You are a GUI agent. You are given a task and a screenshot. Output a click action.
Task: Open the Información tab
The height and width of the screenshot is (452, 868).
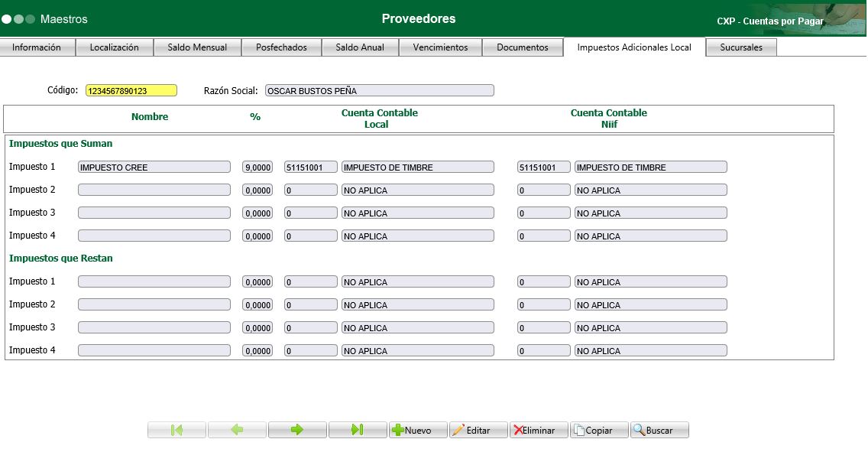point(37,47)
